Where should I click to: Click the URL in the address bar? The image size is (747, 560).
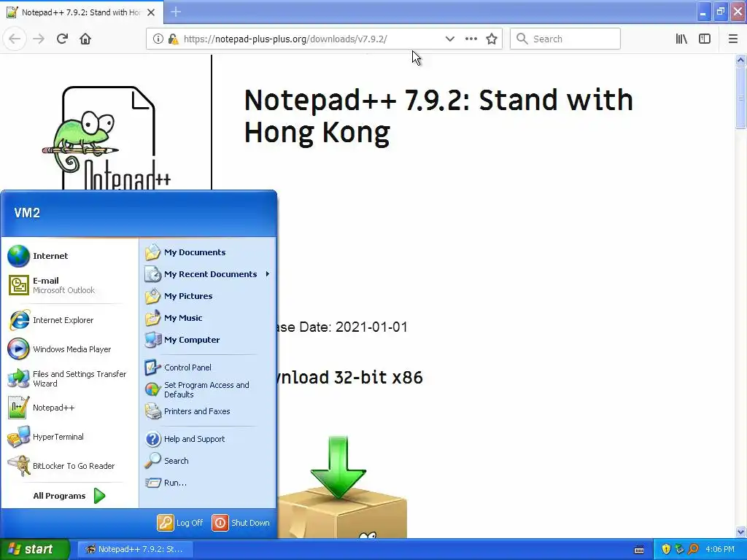(285, 39)
